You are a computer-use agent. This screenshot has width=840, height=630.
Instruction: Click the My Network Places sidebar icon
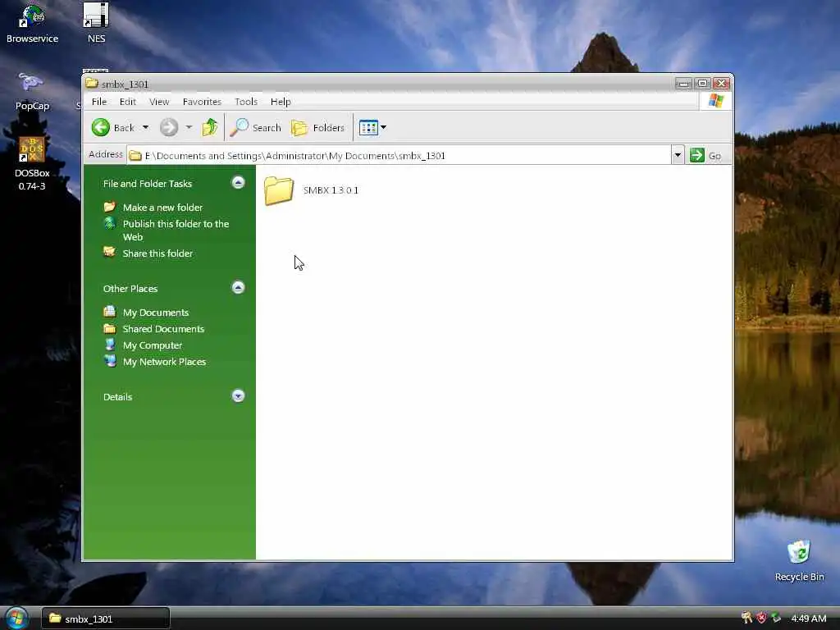(x=110, y=361)
